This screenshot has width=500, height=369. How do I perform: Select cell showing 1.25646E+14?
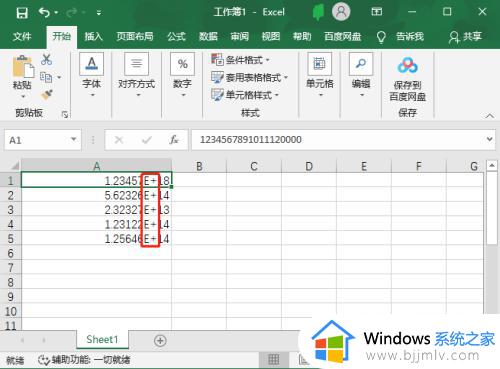(97, 239)
